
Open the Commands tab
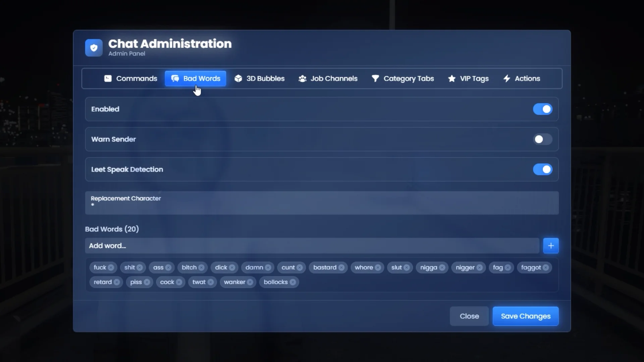point(130,78)
